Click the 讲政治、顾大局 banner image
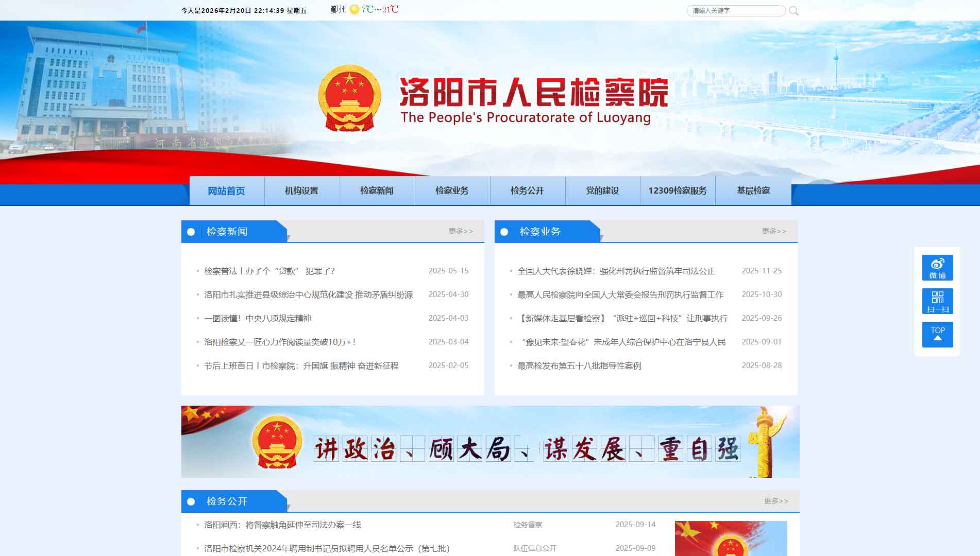 tap(490, 442)
